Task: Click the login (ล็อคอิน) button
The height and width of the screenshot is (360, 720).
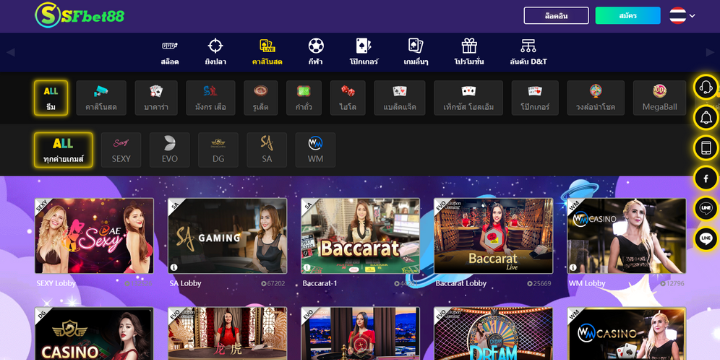Action: pos(556,16)
